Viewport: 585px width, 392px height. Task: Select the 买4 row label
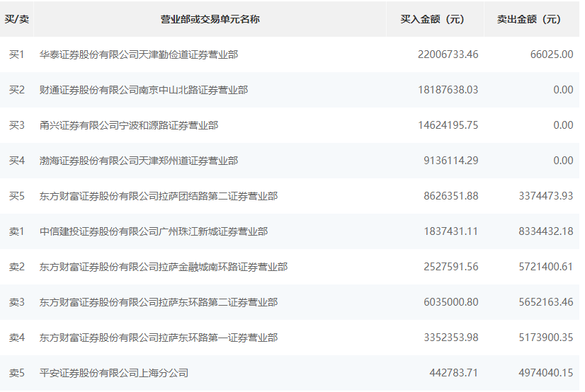coord(17,161)
